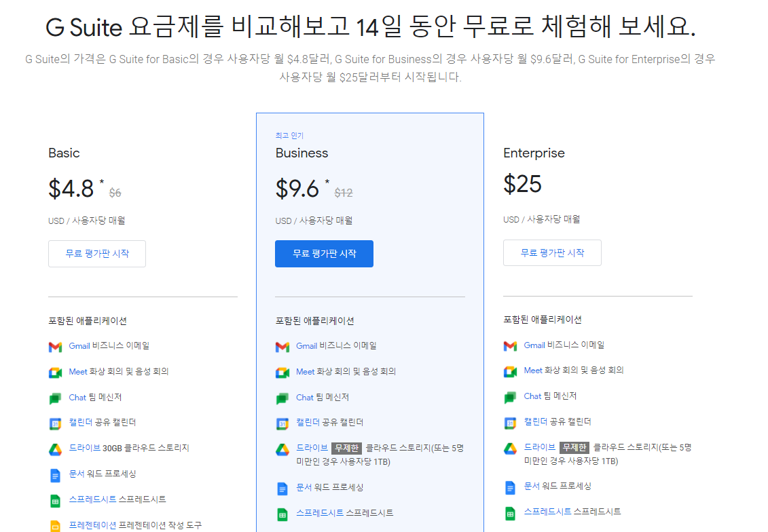Open Chat link under Enterprise plan
768x532 pixels.
click(532, 396)
